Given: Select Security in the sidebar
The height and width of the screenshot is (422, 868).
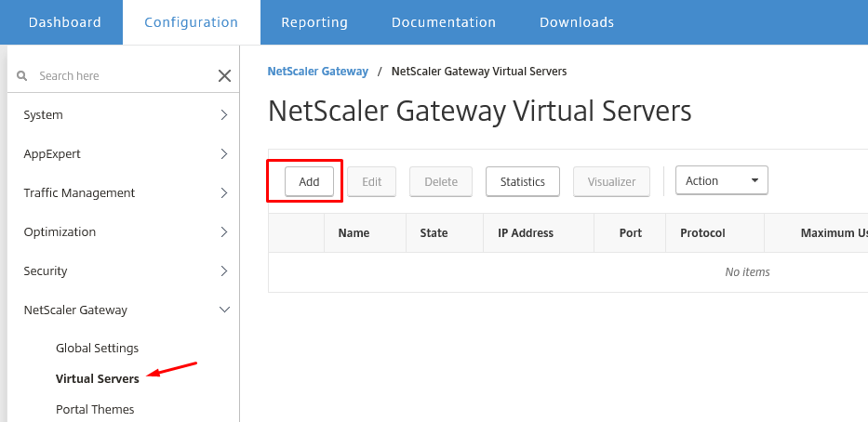Looking at the screenshot, I should pos(46,271).
